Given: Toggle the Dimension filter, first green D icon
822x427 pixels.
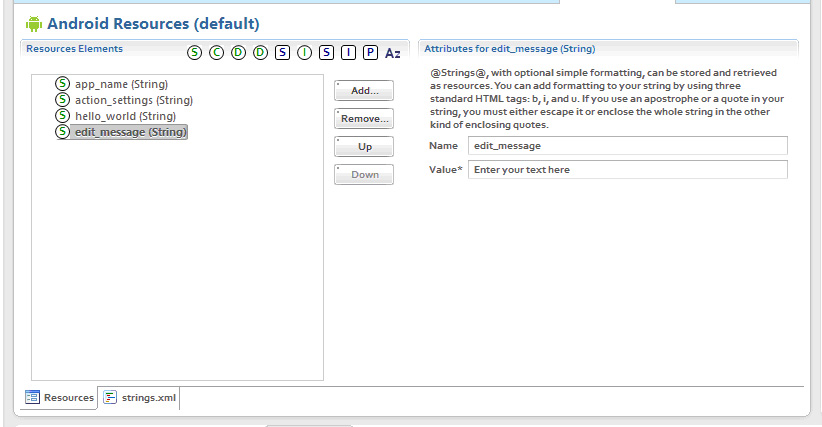Looking at the screenshot, I should 239,52.
